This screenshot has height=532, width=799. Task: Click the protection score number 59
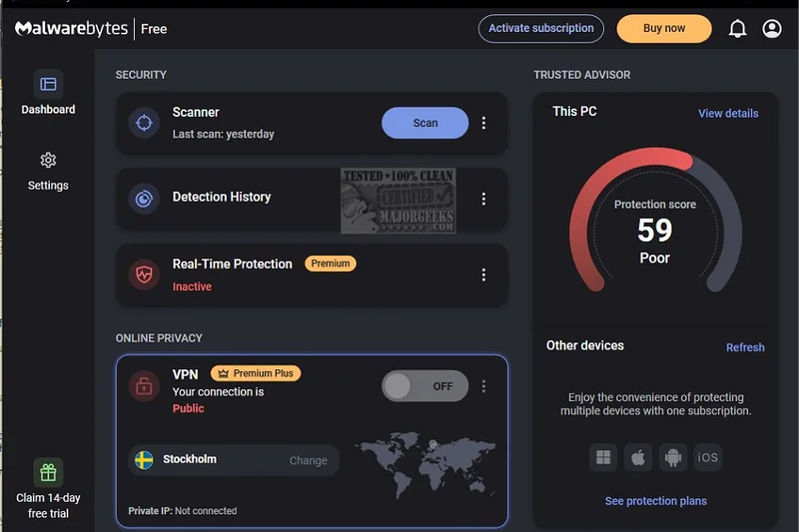click(x=655, y=231)
